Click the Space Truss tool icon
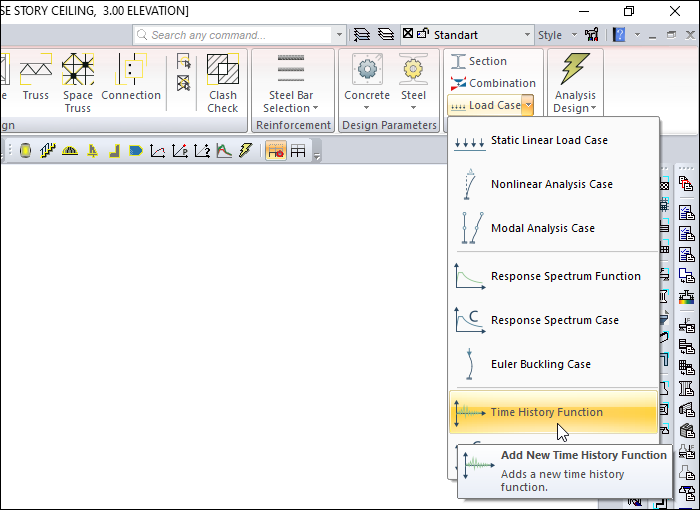 click(x=77, y=82)
